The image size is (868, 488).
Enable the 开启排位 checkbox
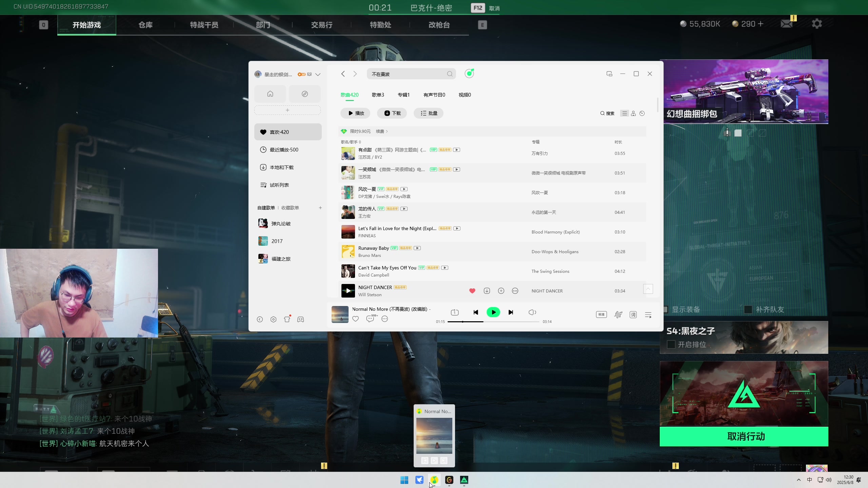click(671, 345)
